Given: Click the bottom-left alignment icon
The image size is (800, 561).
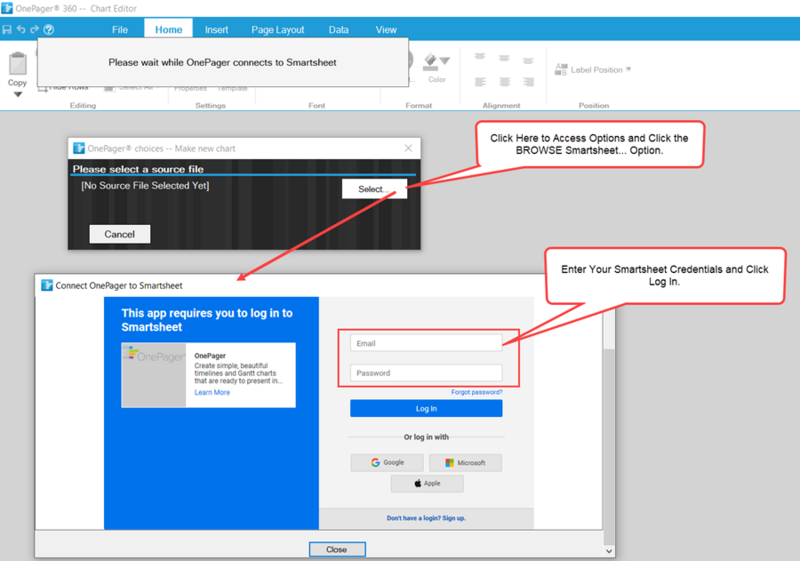Looking at the screenshot, I should point(480,82).
